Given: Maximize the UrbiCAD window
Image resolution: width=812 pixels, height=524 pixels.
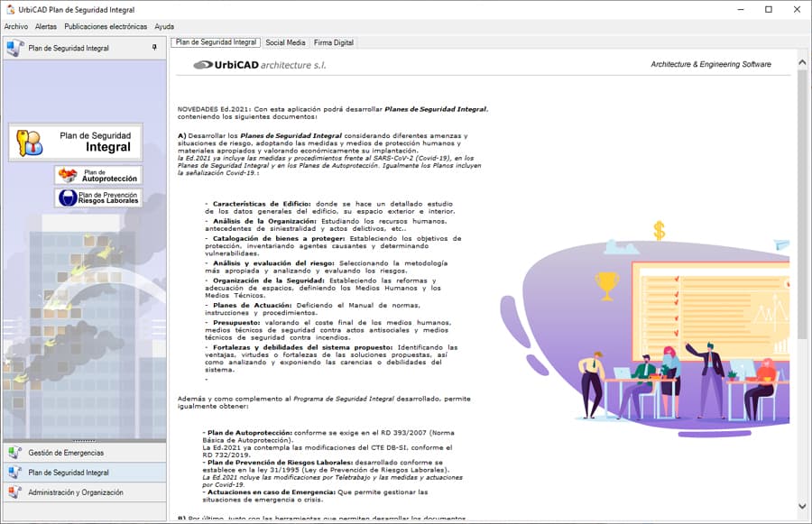Looking at the screenshot, I should [x=769, y=9].
